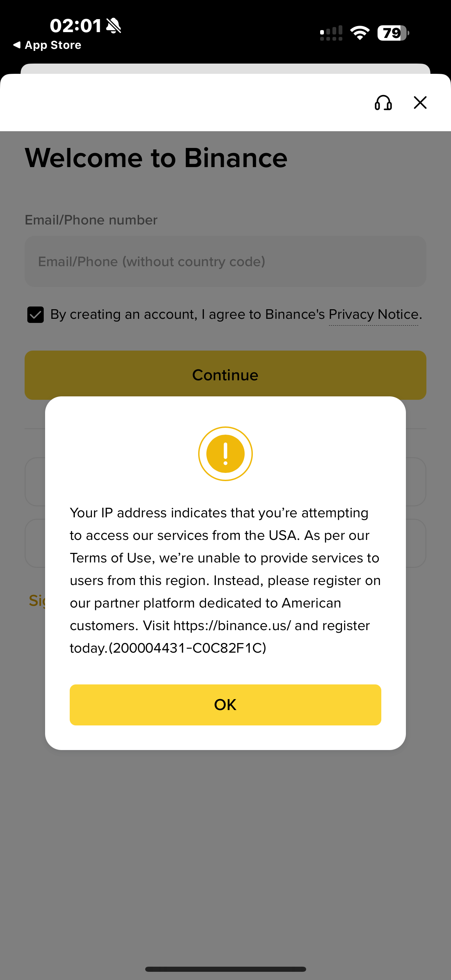Uncheck the Privacy Notice agreement checkbox
Screen dimensions: 451x980
coord(36,315)
